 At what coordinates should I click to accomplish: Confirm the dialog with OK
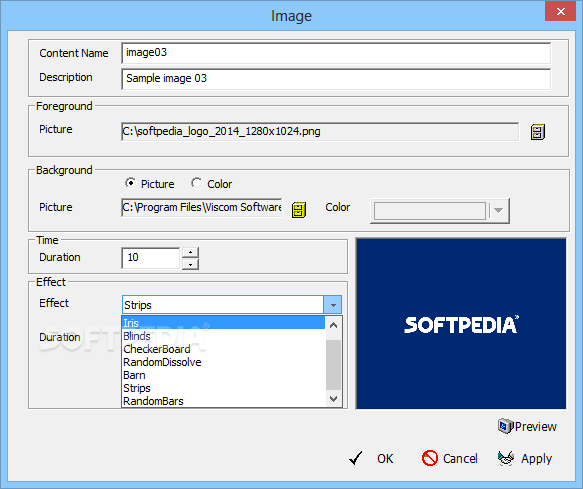click(371, 459)
